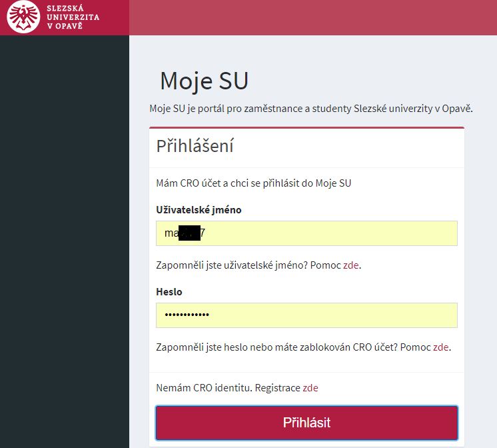Open the forgotten username help zde link
The image size is (497, 448).
click(351, 265)
